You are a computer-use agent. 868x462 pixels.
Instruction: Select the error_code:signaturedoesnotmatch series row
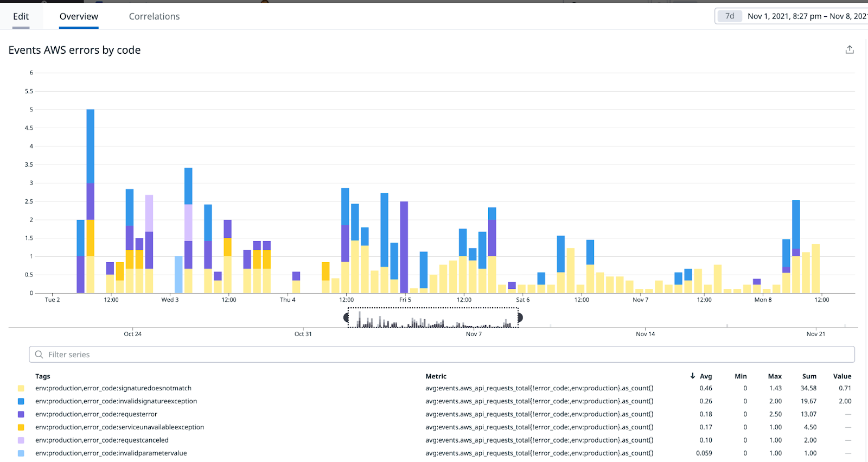[x=436, y=388]
